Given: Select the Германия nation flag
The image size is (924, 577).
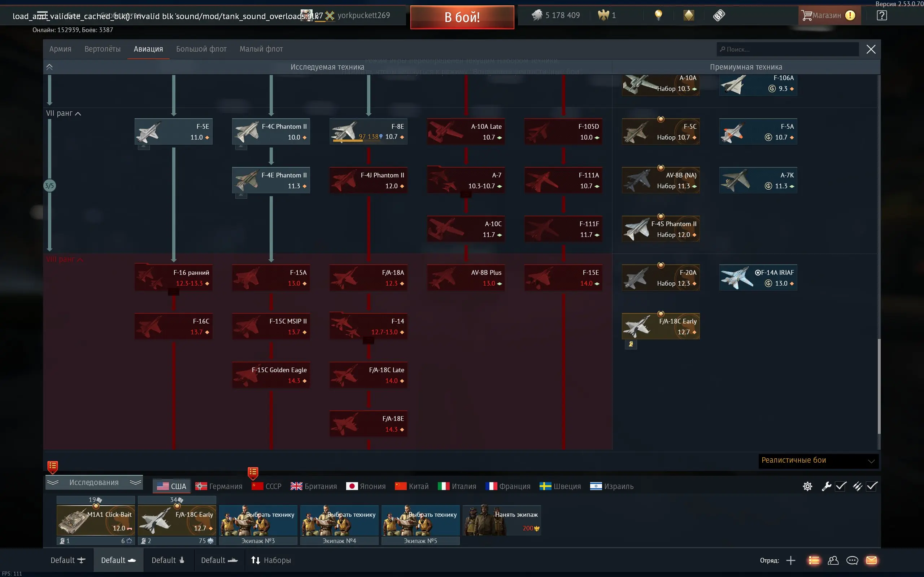Looking at the screenshot, I should coord(219,486).
